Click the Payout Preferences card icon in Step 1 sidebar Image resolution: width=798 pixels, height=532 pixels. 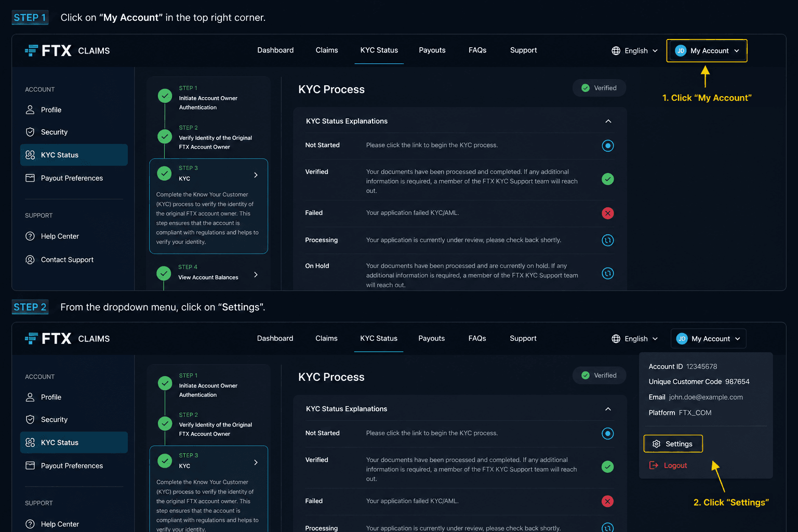[x=30, y=178]
